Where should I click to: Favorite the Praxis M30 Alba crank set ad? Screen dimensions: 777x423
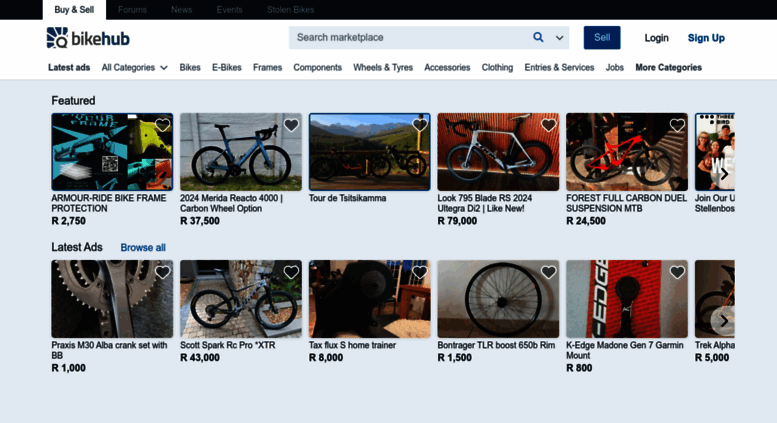coord(163,272)
